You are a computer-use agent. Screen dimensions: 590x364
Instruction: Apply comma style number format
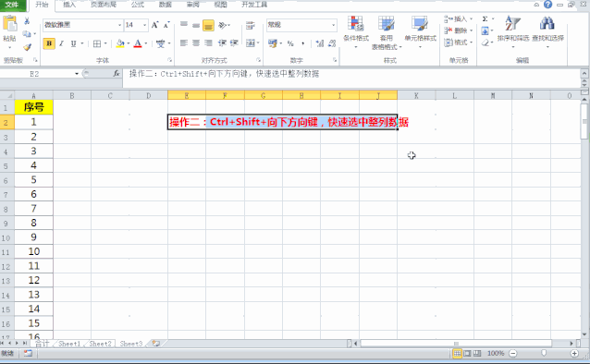pos(303,43)
